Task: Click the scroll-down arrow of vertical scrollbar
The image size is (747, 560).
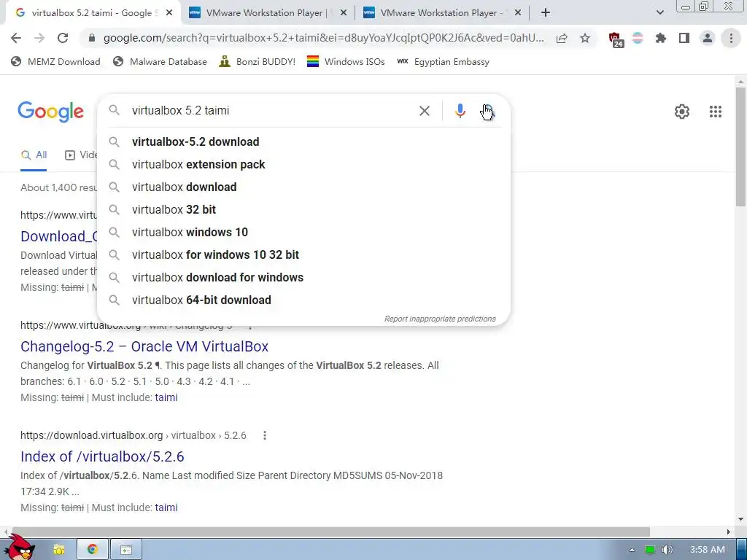Action: (x=741, y=519)
